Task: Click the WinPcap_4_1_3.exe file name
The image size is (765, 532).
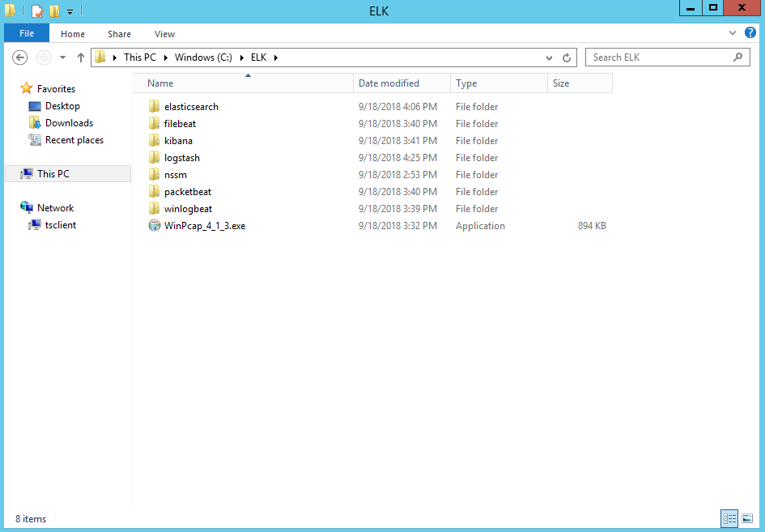Action: tap(205, 225)
